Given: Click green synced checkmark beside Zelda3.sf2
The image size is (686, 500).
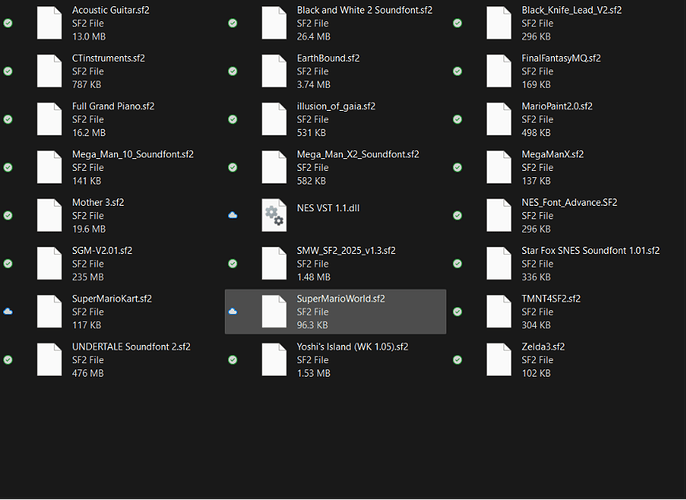Looking at the screenshot, I should pos(458,360).
